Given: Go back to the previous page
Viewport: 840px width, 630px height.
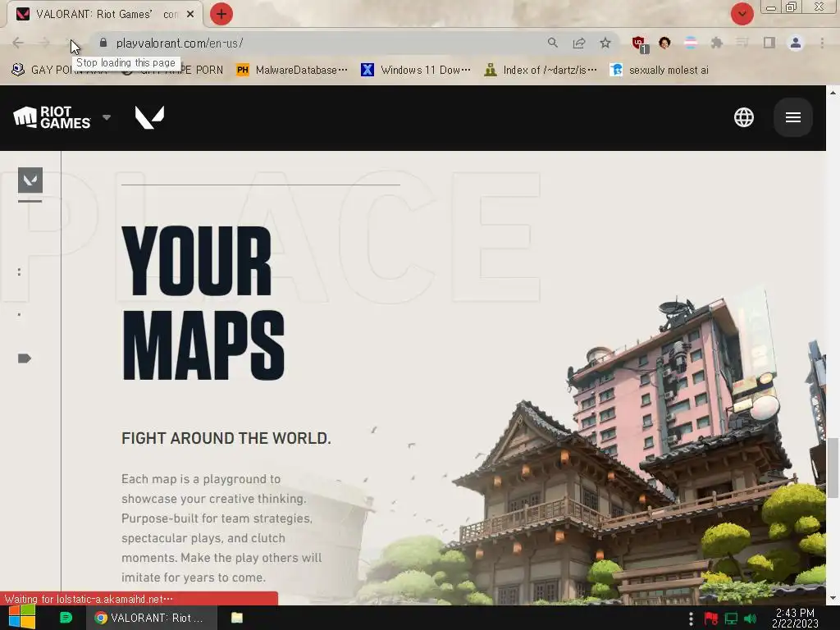Looking at the screenshot, I should click(18, 43).
